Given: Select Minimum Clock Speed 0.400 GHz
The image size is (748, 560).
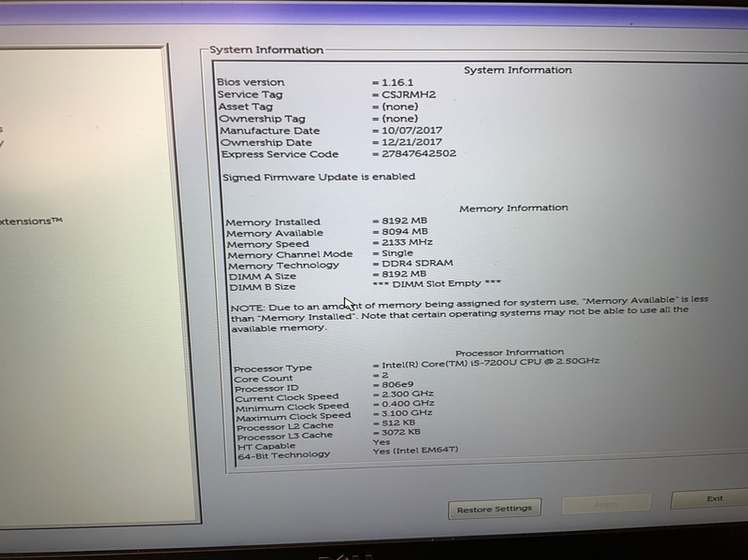Looking at the screenshot, I should click(408, 404).
